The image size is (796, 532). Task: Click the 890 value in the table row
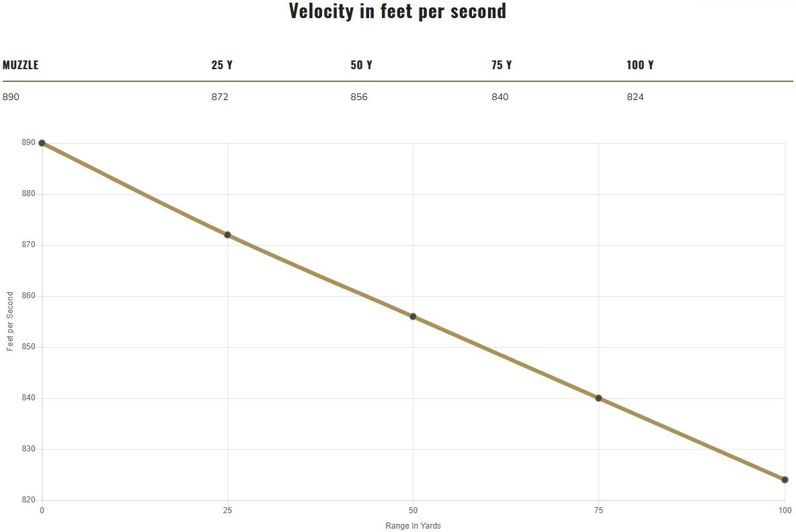point(11,97)
